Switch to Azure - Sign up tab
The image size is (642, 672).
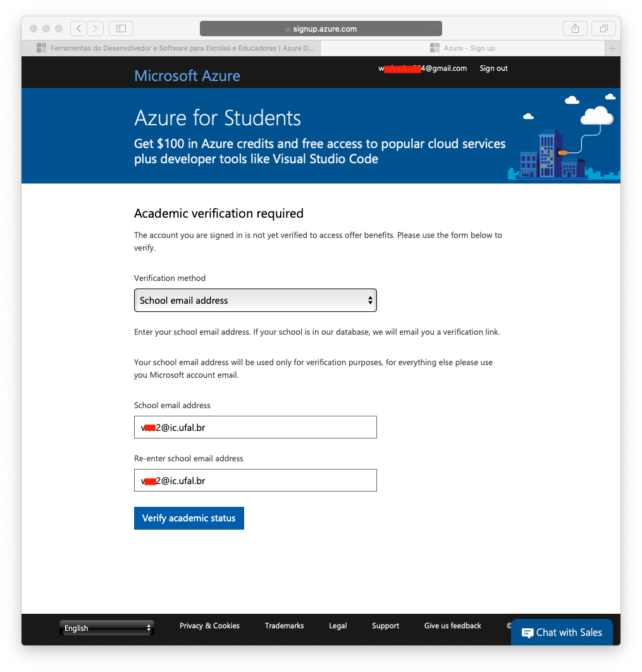pos(463,49)
